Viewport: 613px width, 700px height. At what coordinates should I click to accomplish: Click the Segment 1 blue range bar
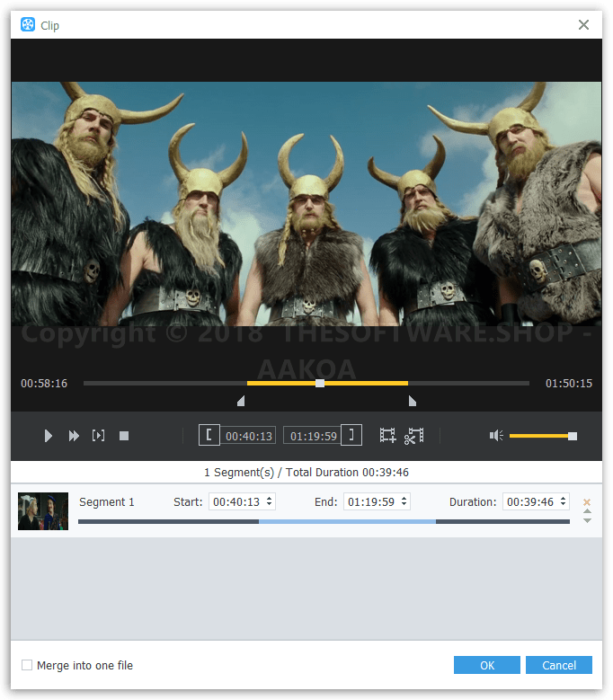point(347,521)
